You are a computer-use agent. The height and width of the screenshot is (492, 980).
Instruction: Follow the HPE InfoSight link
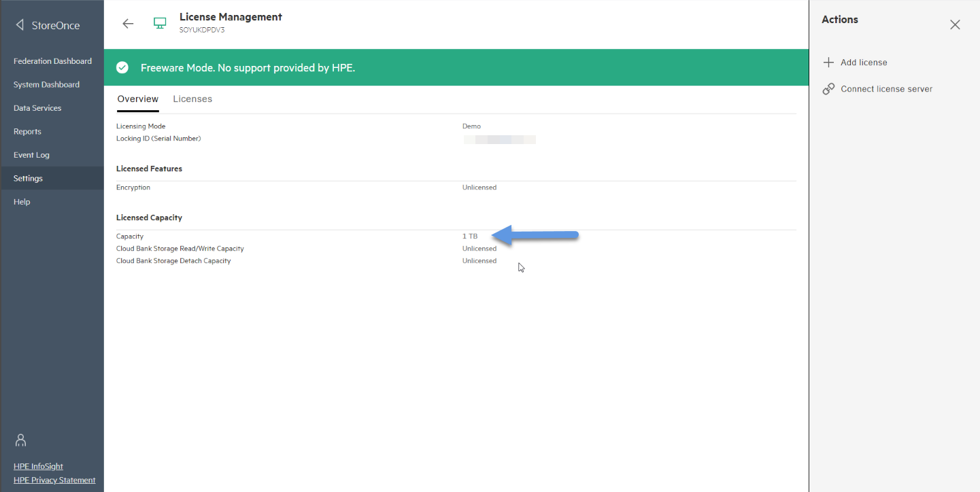38,466
